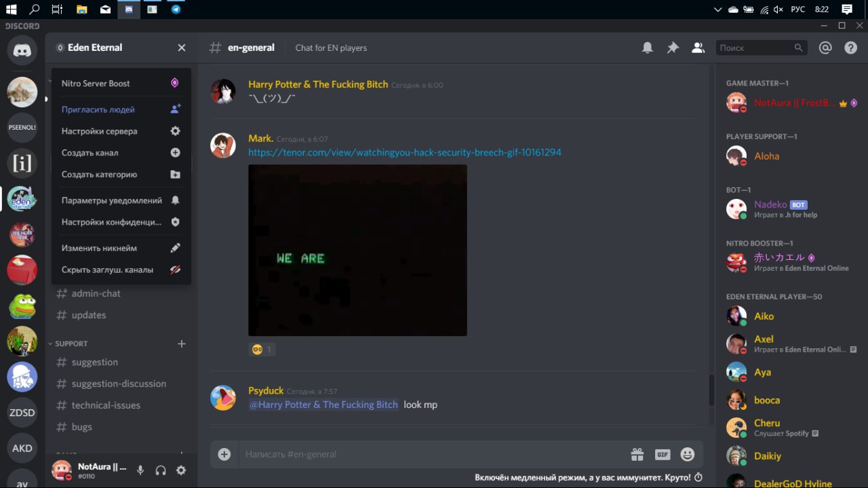The image size is (868, 488).
Task: Open pinned messages icon
Action: point(673,48)
